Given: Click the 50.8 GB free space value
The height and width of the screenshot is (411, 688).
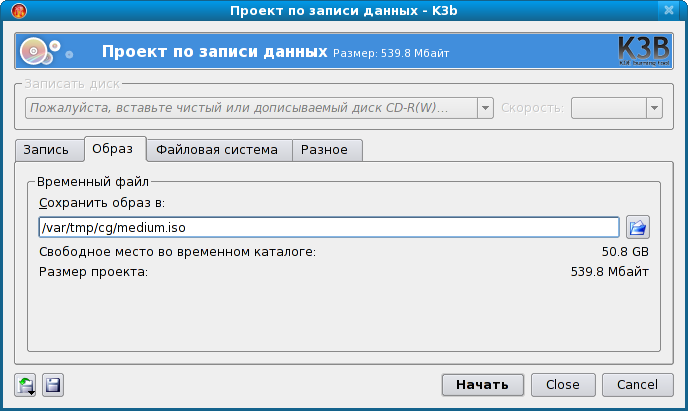Looking at the screenshot, I should tap(625, 252).
